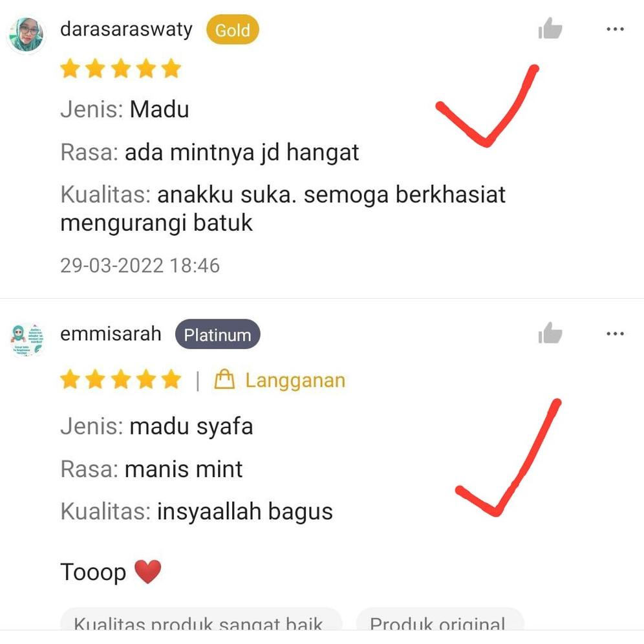Select the 'Kualitas produk sangat baik' tag

coord(201,619)
